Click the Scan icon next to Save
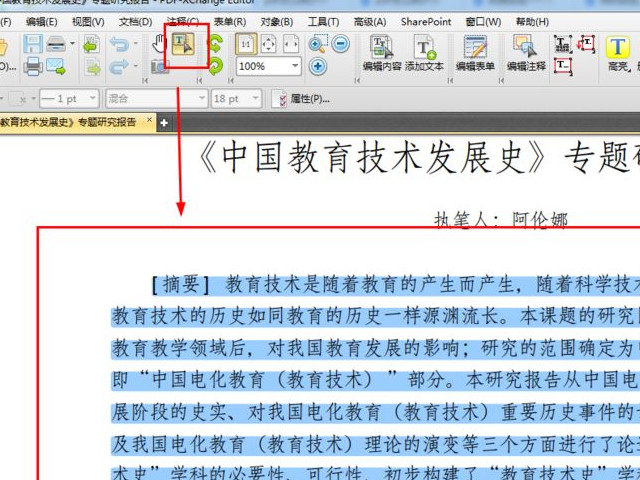This screenshot has height=480, width=640. pos(56,43)
